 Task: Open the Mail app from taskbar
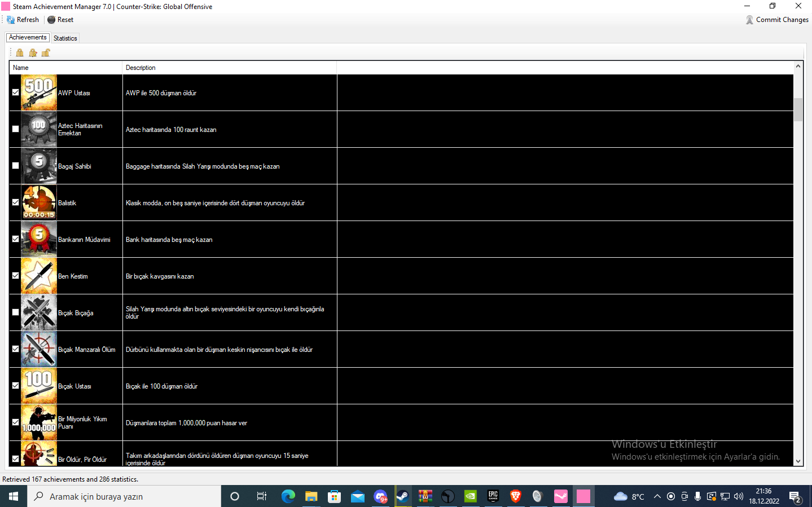pyautogui.click(x=358, y=496)
